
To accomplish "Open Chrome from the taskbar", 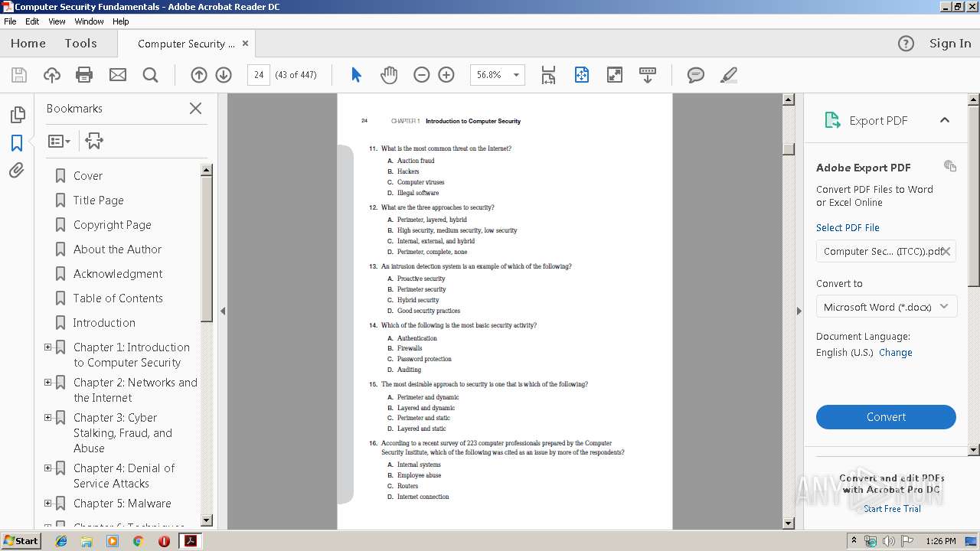I will point(138,541).
